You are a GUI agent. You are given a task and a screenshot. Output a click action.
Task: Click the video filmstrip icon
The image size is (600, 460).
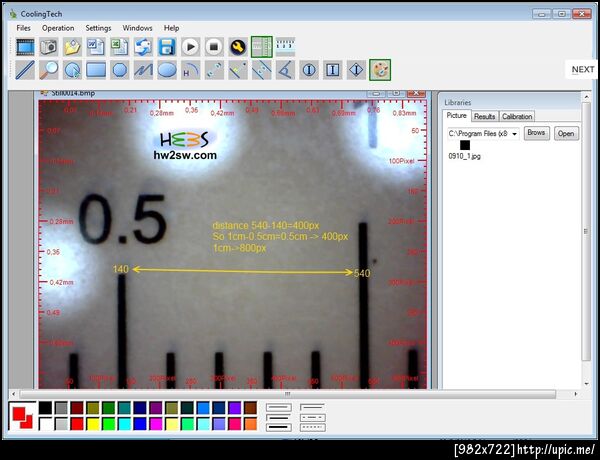pos(25,47)
